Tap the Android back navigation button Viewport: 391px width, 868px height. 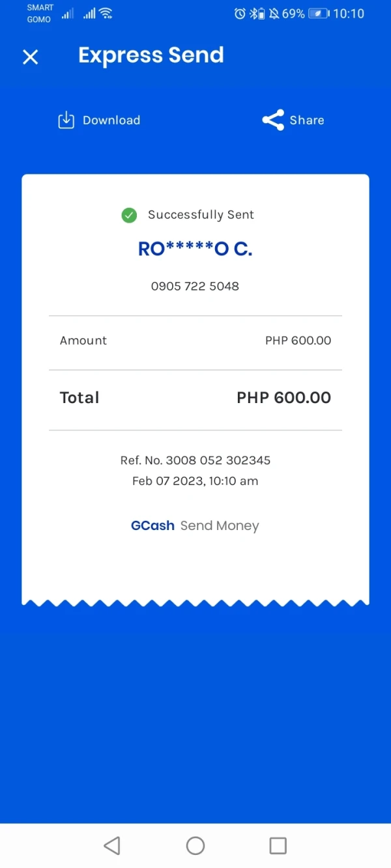pyautogui.click(x=112, y=845)
